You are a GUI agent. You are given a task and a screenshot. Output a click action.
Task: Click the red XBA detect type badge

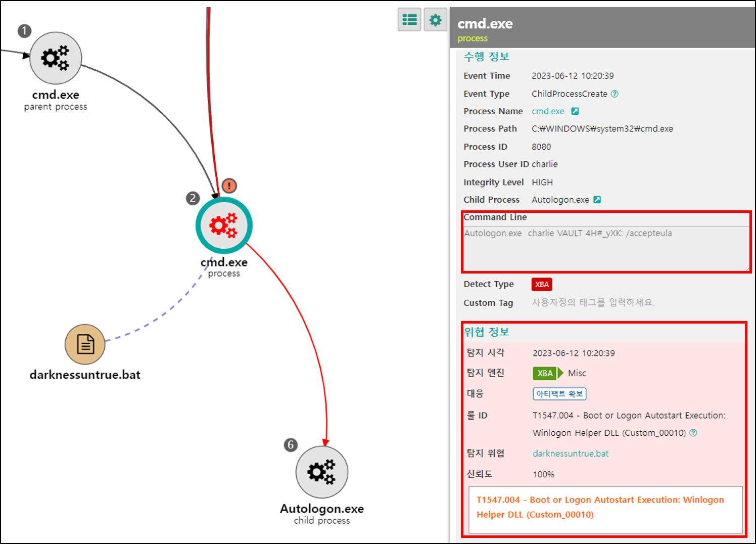tap(542, 284)
